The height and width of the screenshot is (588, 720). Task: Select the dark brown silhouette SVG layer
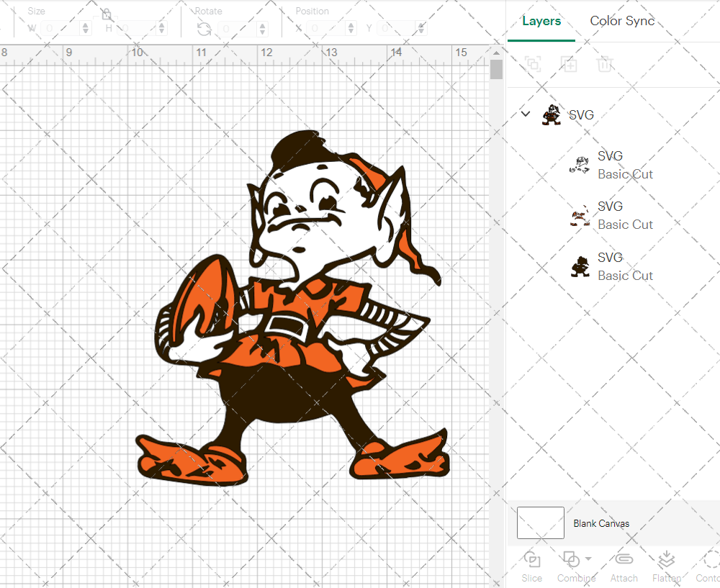click(612, 266)
